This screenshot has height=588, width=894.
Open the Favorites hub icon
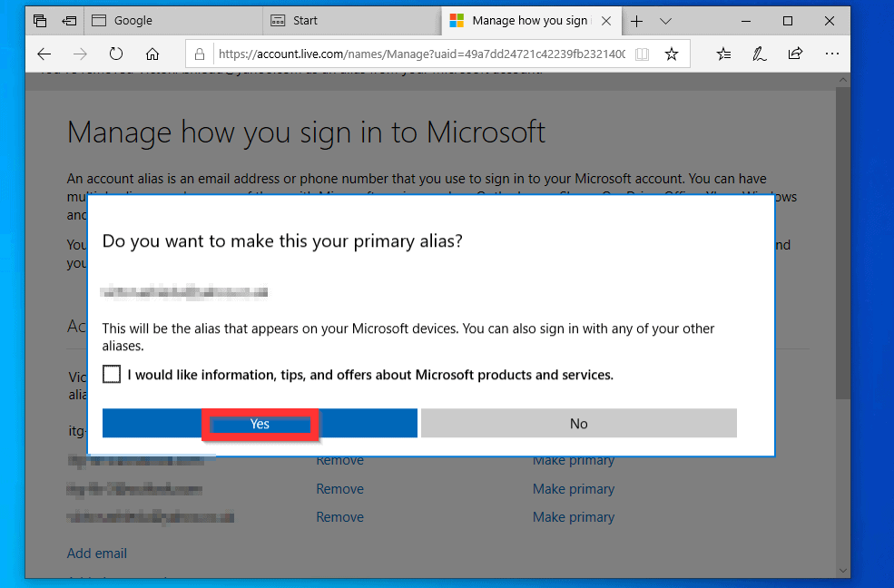tap(723, 54)
